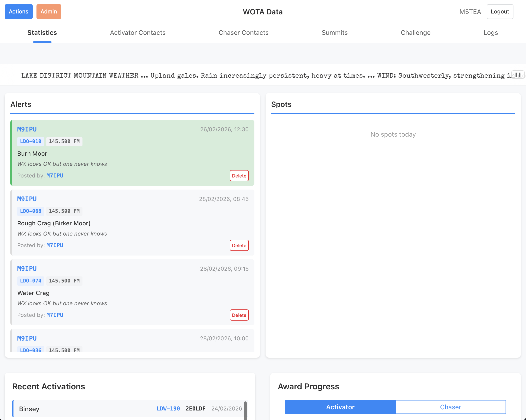526x420 pixels.
Task: Open M7IPU poster link on Burn Moor alert
Action: [55, 176]
